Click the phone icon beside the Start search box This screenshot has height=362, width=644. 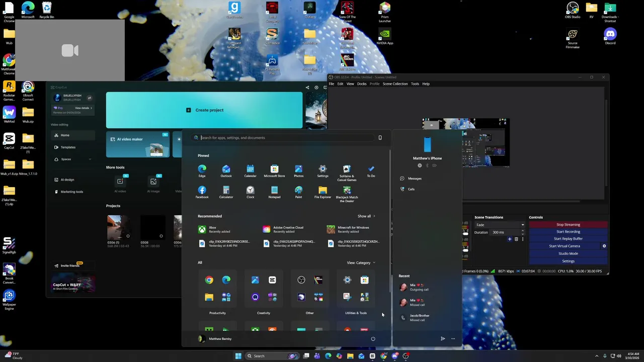[x=380, y=137]
